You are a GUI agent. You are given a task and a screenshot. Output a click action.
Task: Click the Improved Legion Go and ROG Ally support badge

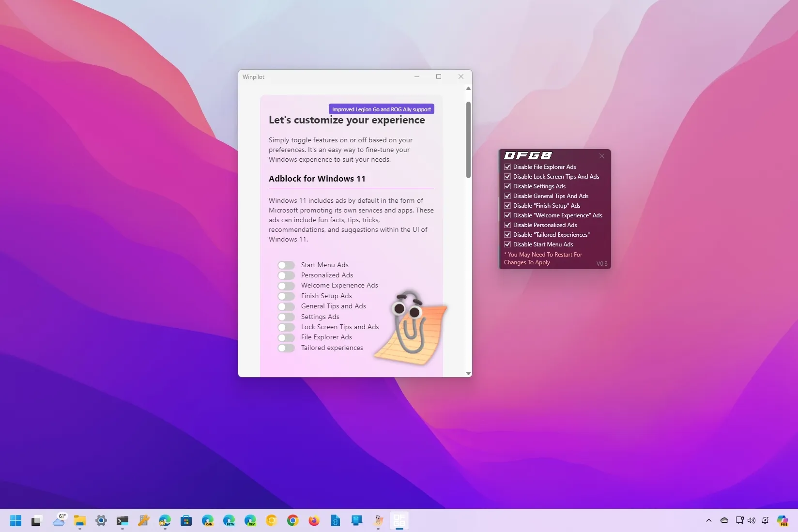[x=382, y=109]
